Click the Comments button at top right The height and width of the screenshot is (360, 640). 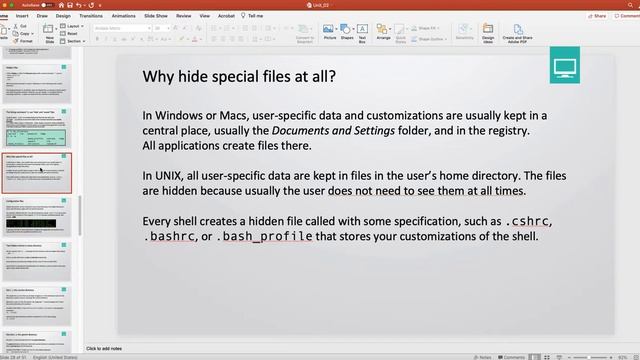click(x=627, y=16)
